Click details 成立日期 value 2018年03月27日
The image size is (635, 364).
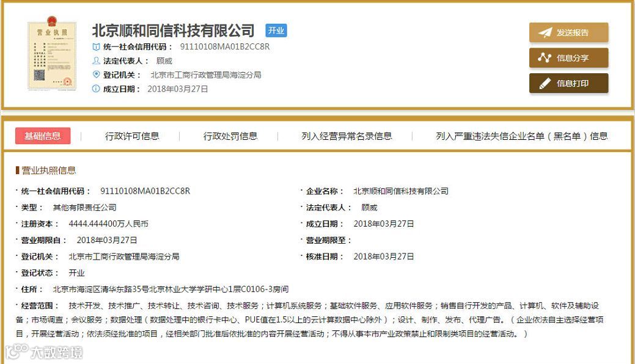tap(384, 224)
